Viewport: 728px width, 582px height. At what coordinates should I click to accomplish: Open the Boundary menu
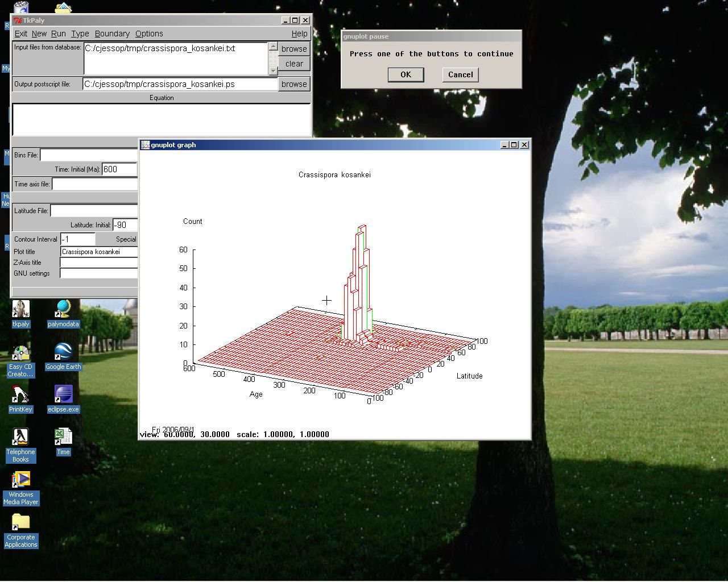tap(112, 34)
